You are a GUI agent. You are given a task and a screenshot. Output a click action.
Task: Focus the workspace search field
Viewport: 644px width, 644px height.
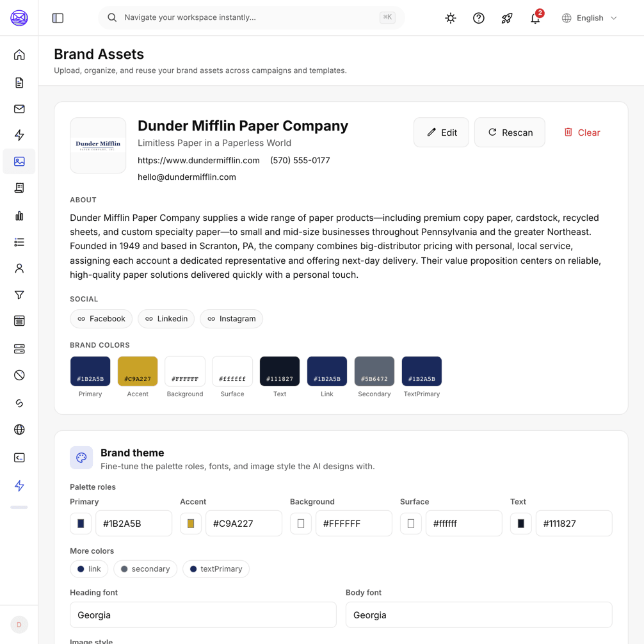(252, 18)
